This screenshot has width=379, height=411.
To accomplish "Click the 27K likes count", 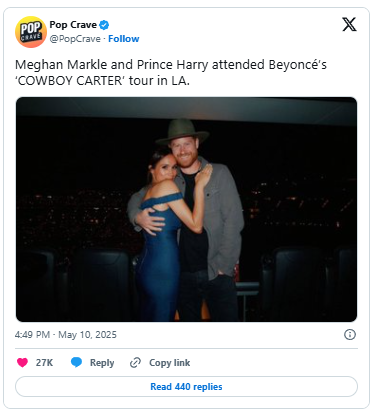I will pyautogui.click(x=44, y=363).
